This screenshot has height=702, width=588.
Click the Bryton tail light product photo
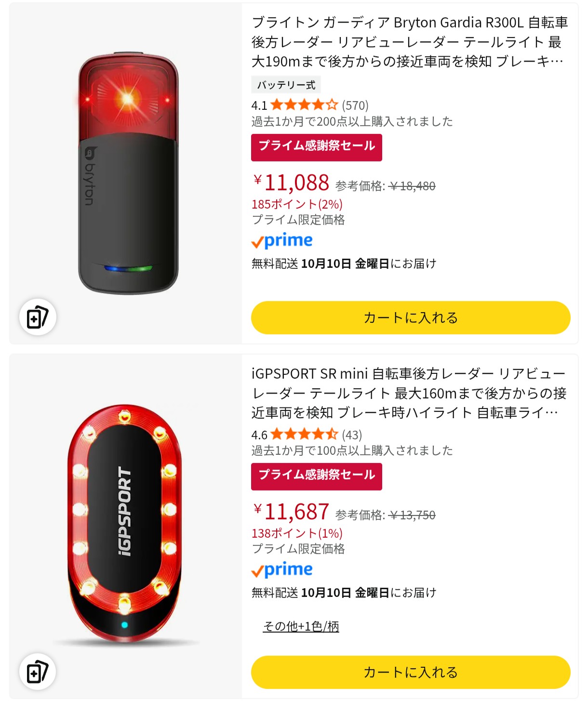pos(128,173)
